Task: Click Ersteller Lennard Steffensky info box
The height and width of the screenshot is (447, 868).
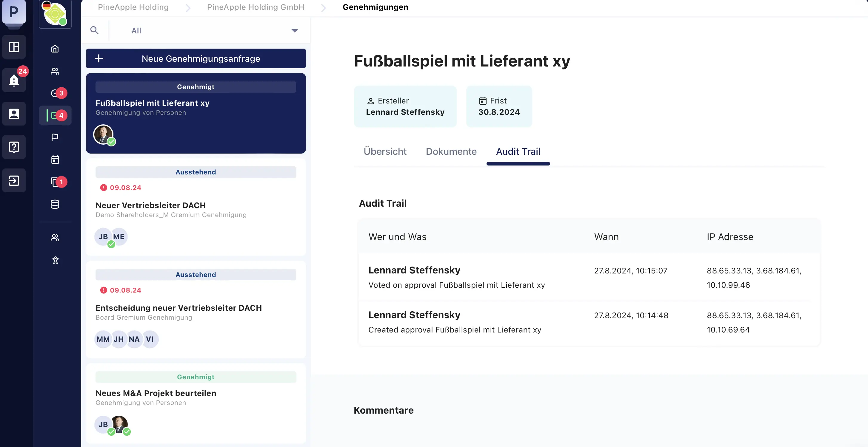Action: (x=405, y=106)
